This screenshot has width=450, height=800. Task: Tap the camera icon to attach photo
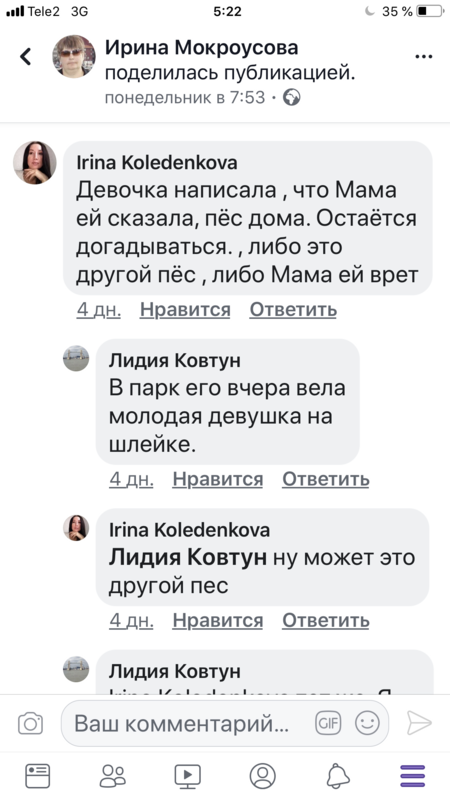tap(31, 723)
